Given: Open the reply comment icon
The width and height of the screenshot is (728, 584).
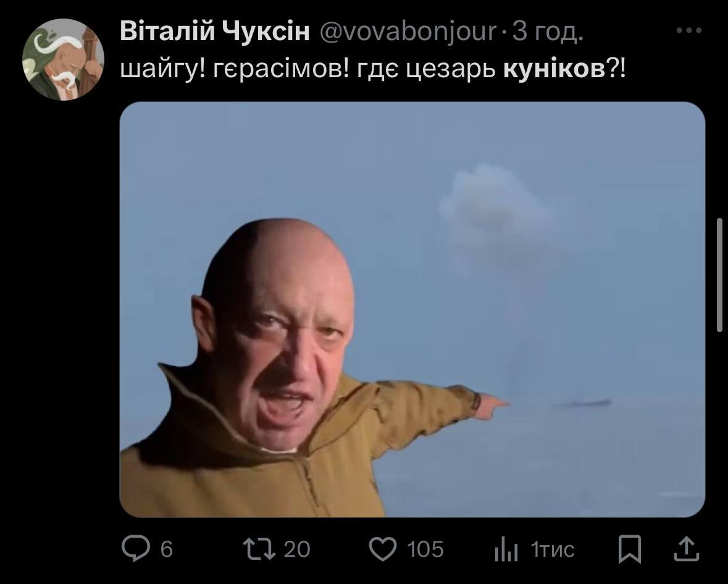Looking at the screenshot, I should click(136, 549).
